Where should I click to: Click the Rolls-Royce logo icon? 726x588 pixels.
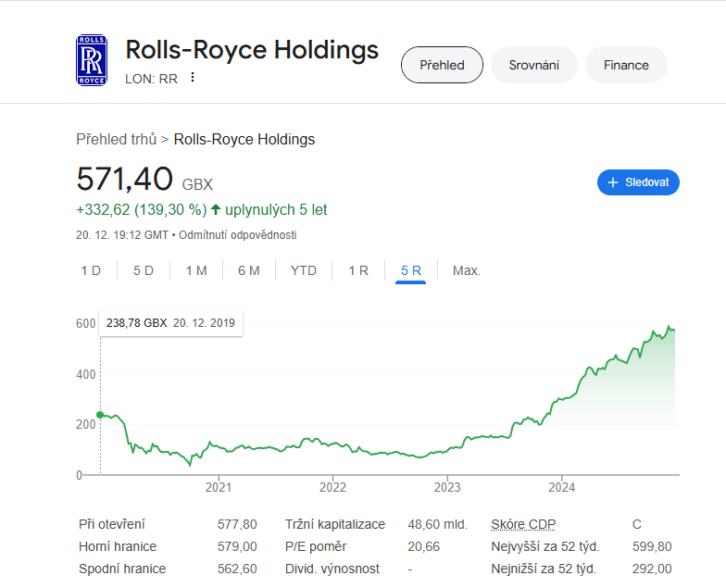point(92,60)
